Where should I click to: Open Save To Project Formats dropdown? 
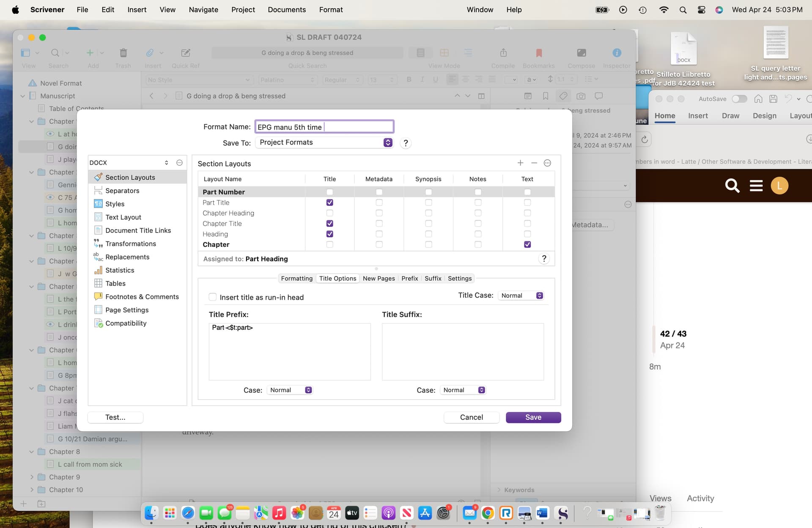324,142
